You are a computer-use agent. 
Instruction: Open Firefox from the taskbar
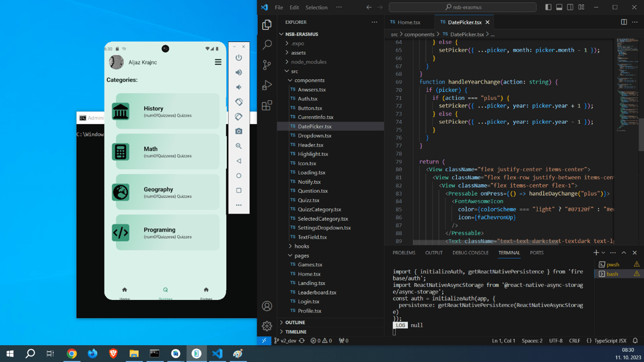(x=93, y=354)
